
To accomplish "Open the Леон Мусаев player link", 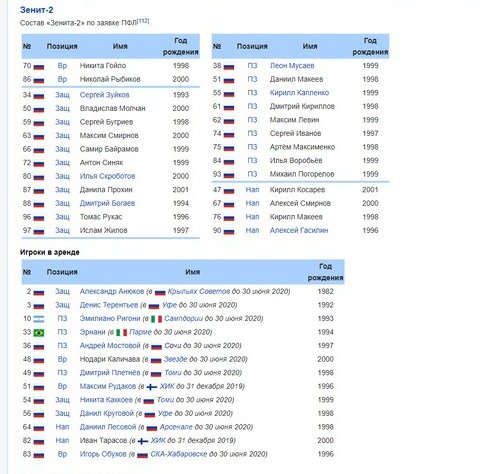I will coord(292,66).
